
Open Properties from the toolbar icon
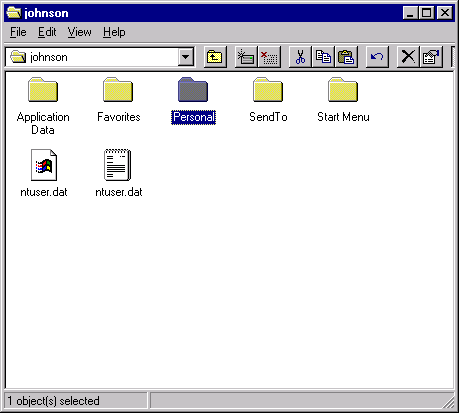431,57
